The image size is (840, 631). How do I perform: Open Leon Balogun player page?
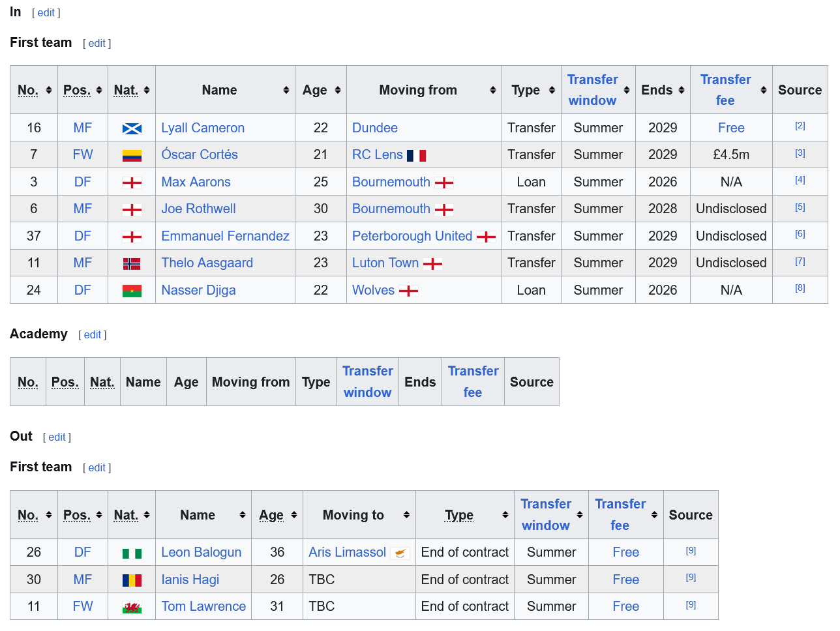(x=201, y=553)
